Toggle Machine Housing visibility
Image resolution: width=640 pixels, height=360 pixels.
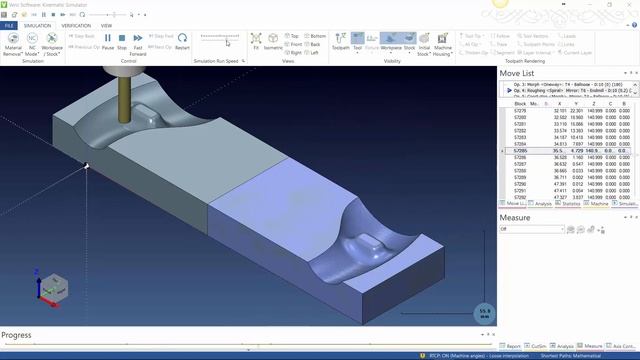click(442, 44)
